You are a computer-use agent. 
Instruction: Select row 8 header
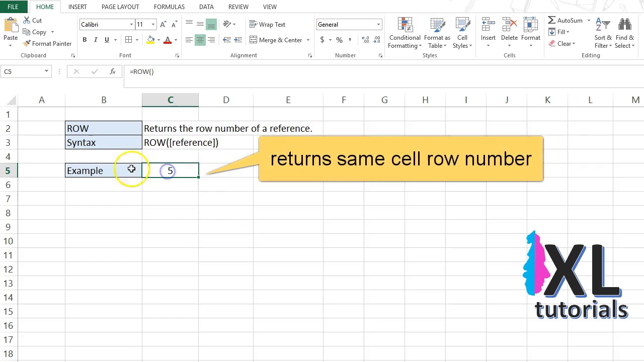pos(8,213)
